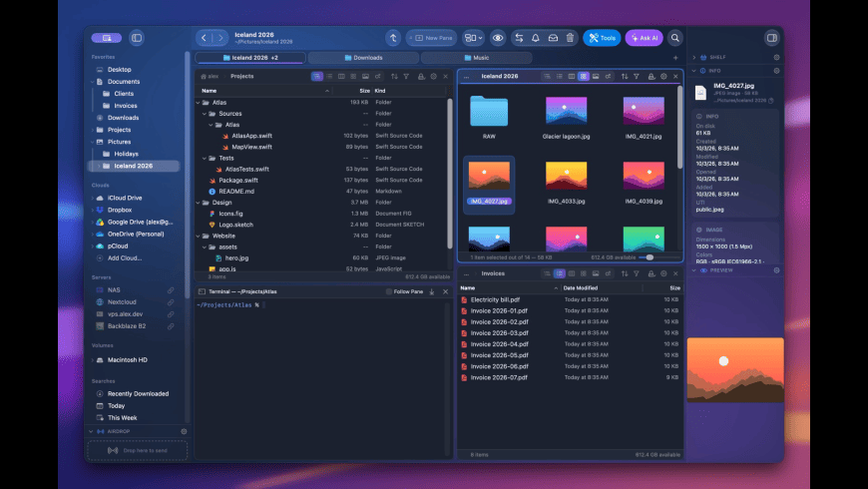868x489 pixels.
Task: Click the sort arrows in Iceland 2026 pane
Action: pos(625,77)
